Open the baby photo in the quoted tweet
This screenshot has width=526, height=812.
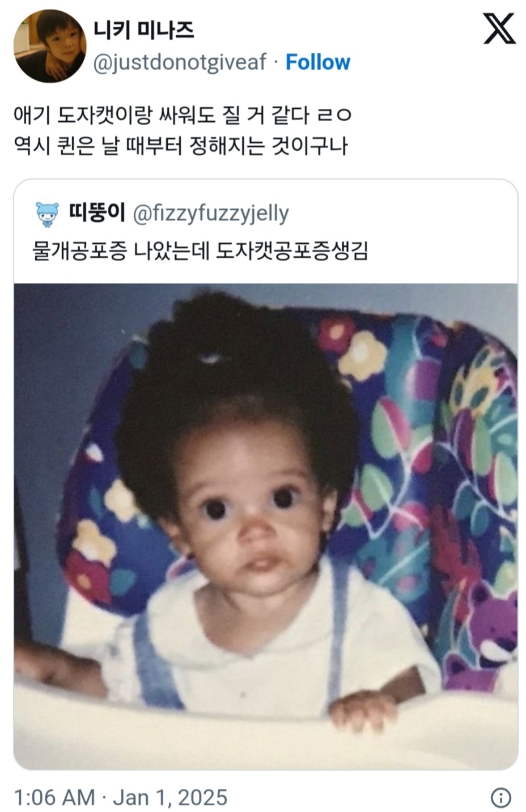coord(266,526)
